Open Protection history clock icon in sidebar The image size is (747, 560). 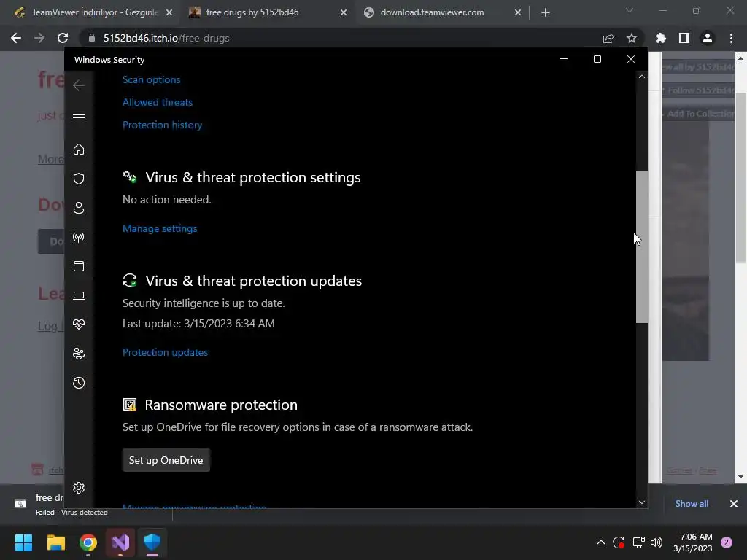click(x=79, y=383)
